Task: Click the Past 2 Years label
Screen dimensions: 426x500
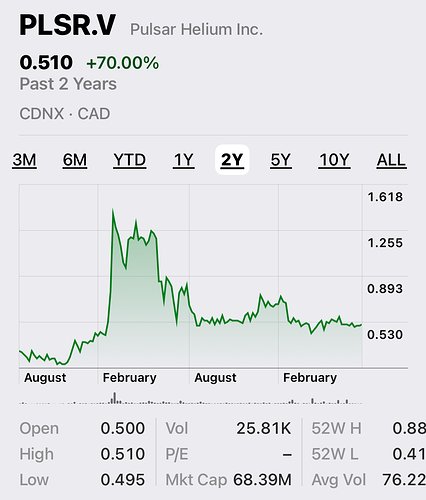Action: 68,84
